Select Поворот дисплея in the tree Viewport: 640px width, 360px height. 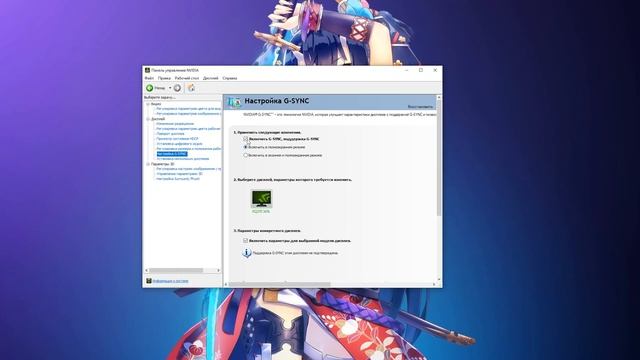[170, 133]
